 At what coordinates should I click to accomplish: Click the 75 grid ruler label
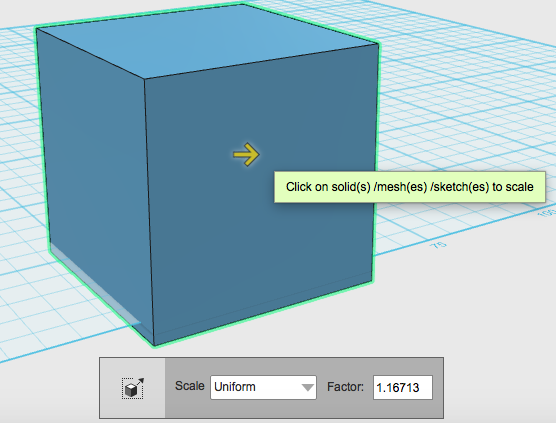coord(438,245)
